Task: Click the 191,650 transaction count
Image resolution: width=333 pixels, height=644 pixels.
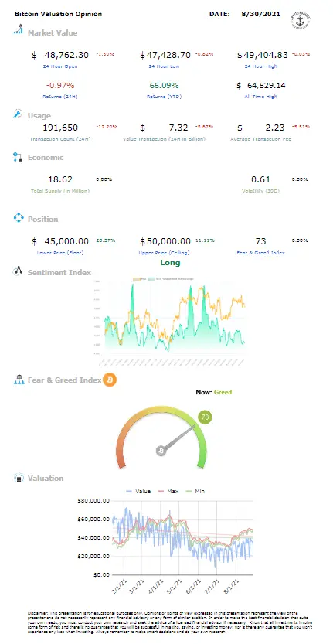Action: click(60, 128)
